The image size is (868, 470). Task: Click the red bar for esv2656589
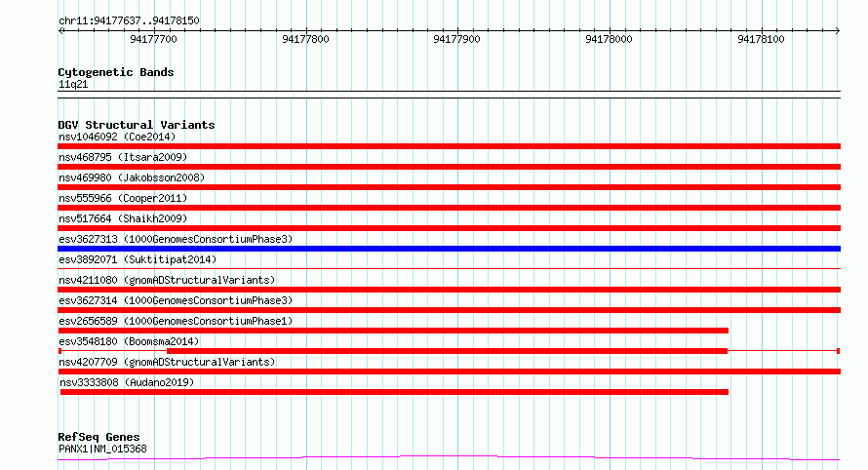tap(393, 331)
